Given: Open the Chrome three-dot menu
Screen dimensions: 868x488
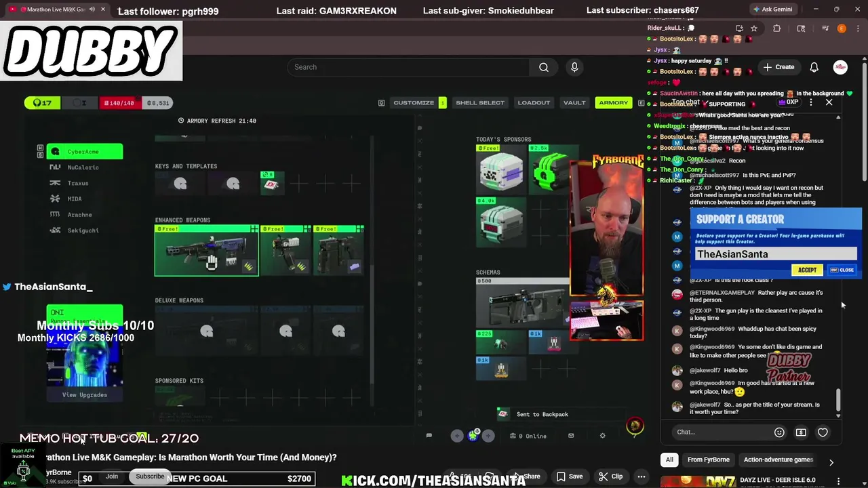Looking at the screenshot, I should click(858, 28).
